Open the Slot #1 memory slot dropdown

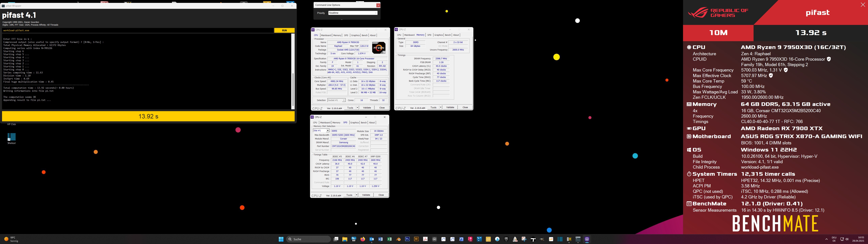pos(321,131)
